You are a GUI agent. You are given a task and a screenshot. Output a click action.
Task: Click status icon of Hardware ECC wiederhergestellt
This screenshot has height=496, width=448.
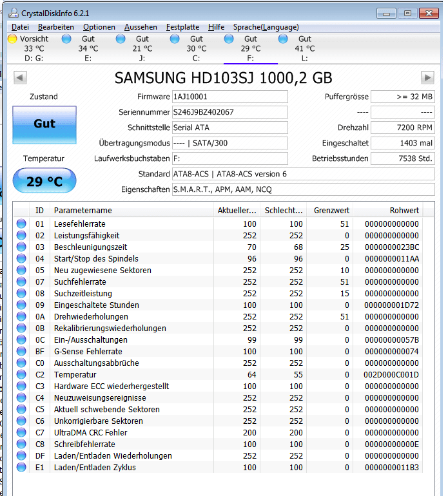tap(21, 386)
